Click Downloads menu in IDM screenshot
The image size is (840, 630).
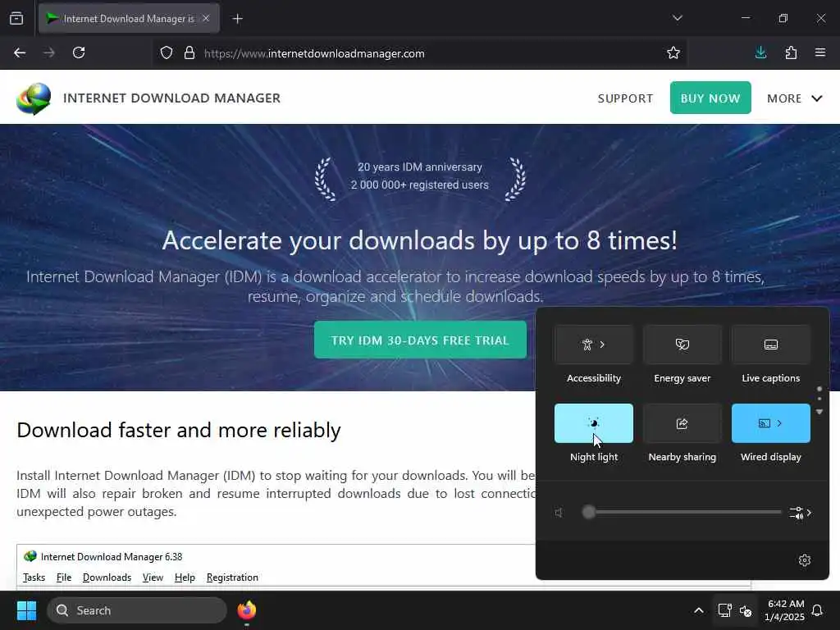click(107, 577)
